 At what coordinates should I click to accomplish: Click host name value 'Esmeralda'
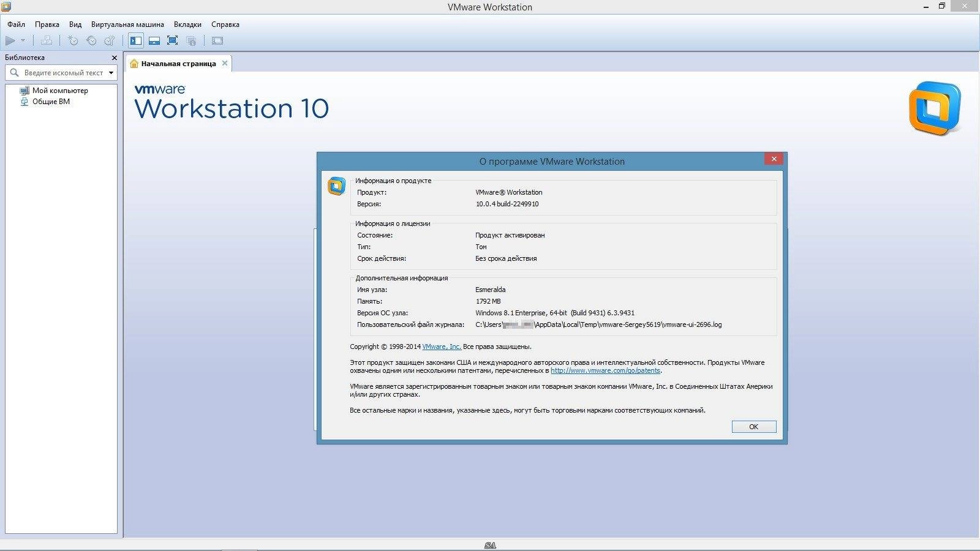coord(491,290)
